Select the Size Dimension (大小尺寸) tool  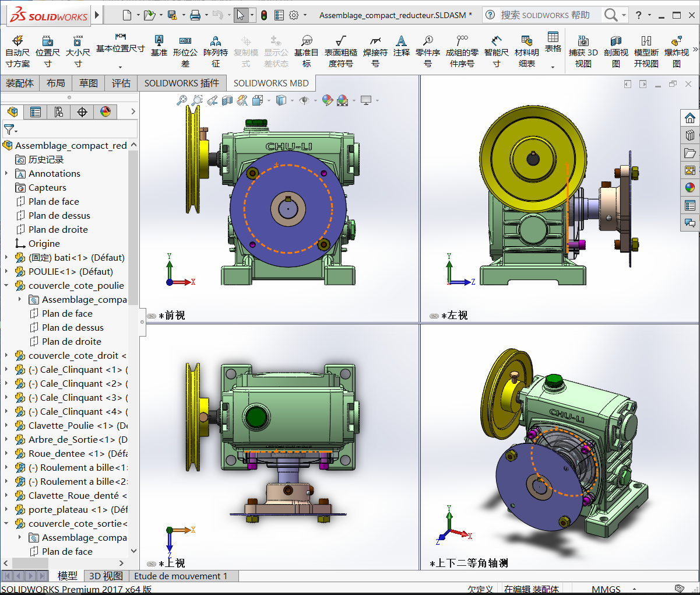point(78,51)
